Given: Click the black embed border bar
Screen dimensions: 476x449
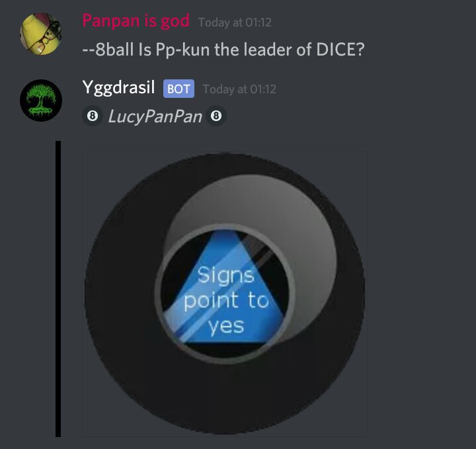Looking at the screenshot, I should (x=58, y=289).
